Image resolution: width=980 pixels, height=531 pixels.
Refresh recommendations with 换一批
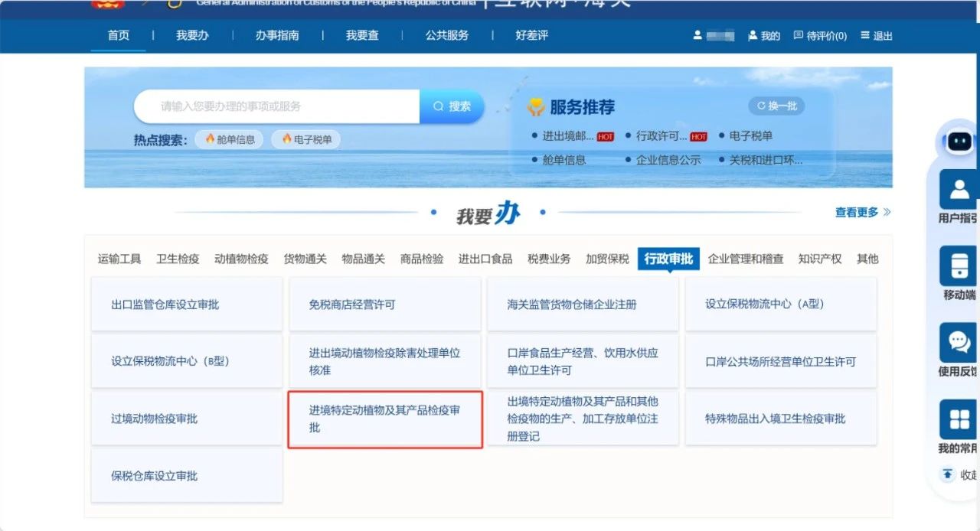coord(776,106)
